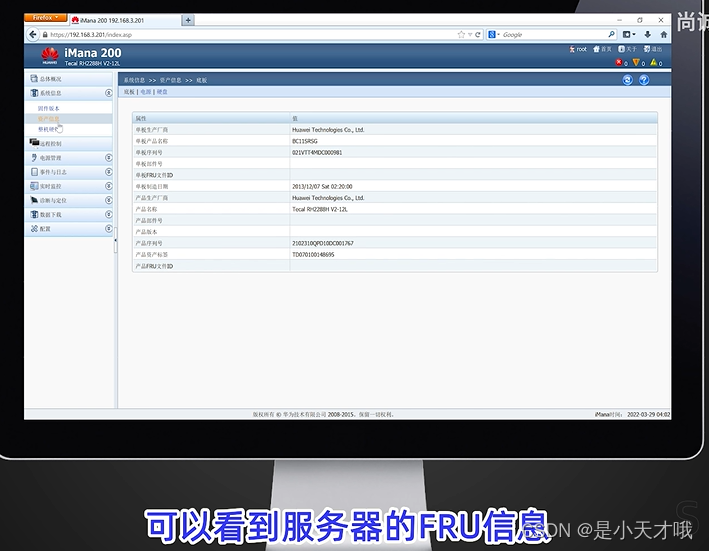This screenshot has width=709, height=551.
Task: Collapse the 系统信息 section chevron
Action: tap(109, 93)
